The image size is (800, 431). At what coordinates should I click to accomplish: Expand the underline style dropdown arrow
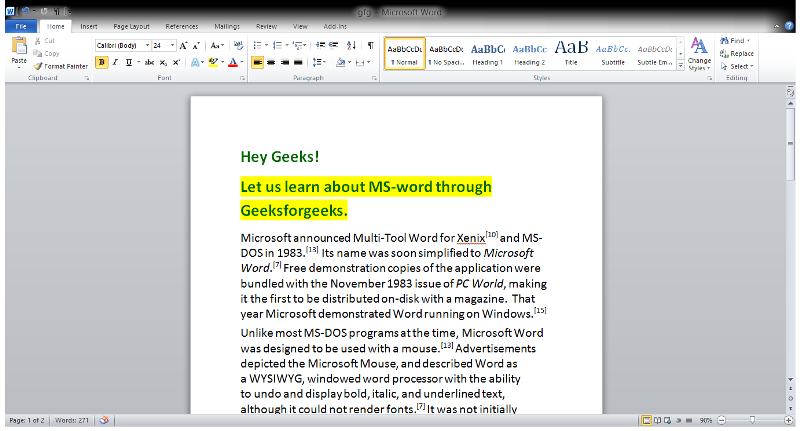[138, 62]
